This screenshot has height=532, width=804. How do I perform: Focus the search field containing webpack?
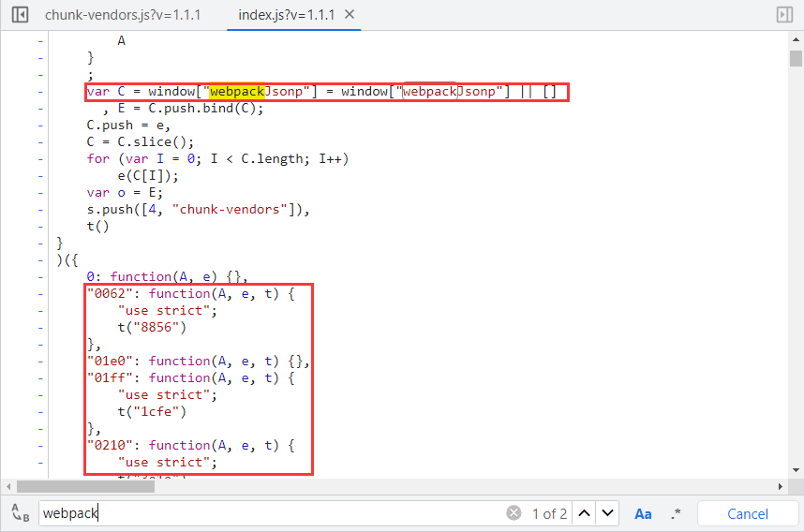tap(272, 513)
